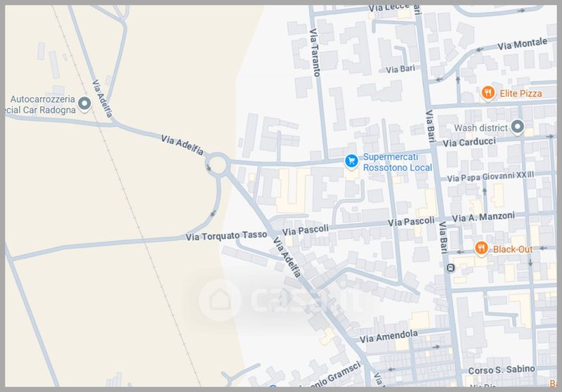562x392 pixels.
Task: Select the Via A. Manzoni street label
Action: pos(483,217)
